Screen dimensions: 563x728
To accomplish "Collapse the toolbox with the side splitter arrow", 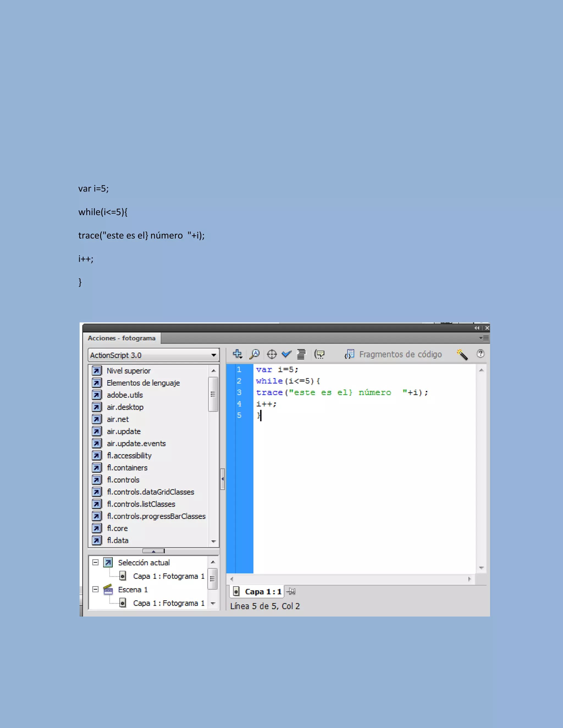I will click(222, 479).
